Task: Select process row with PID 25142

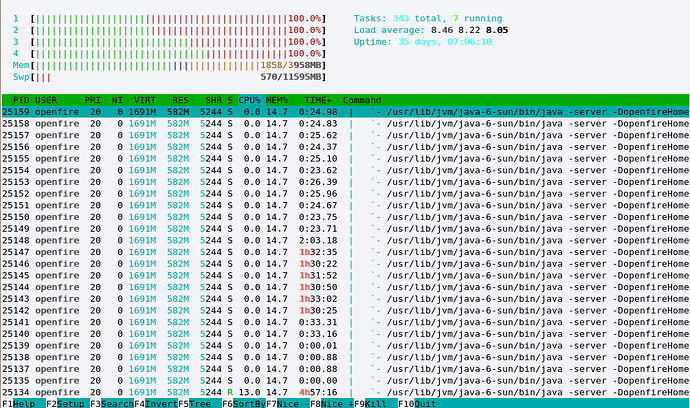Action: [x=345, y=310]
